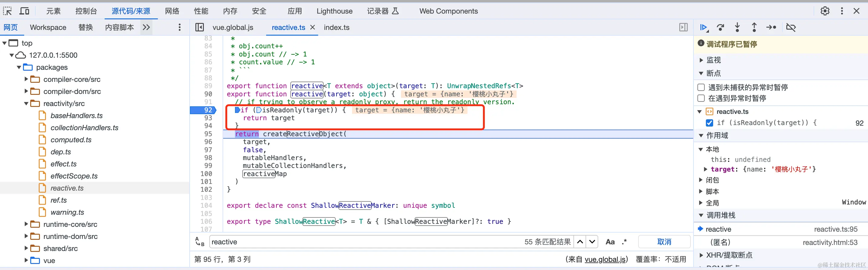868x270 pixels.
Task: Open effect.ts in file tree
Action: point(63,164)
